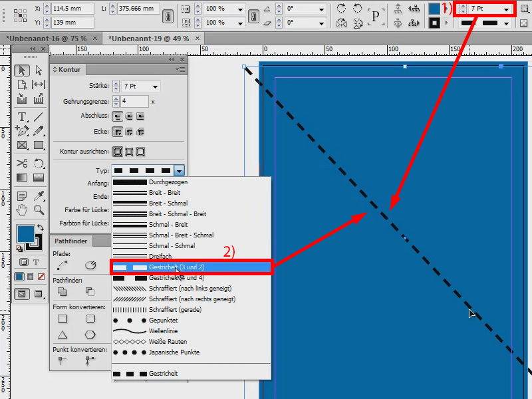
Task: Select Gepunktet stroke type
Action: (x=192, y=321)
